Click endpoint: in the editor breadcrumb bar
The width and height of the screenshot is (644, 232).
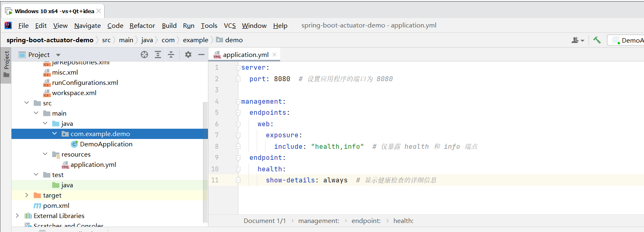point(366,221)
